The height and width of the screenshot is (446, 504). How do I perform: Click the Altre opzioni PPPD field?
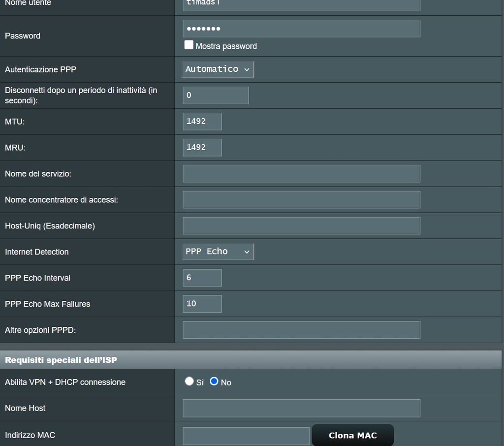(x=301, y=330)
